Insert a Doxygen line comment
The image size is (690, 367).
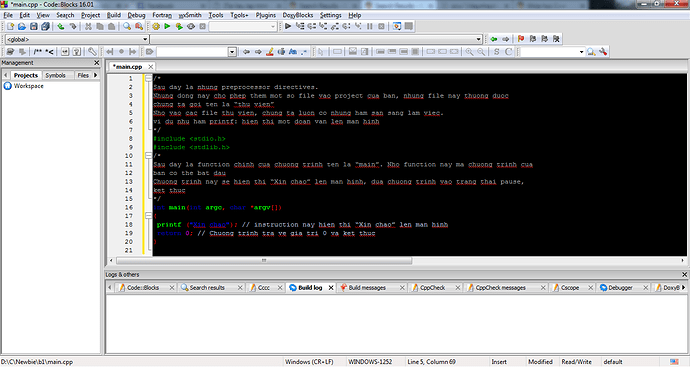point(49,52)
